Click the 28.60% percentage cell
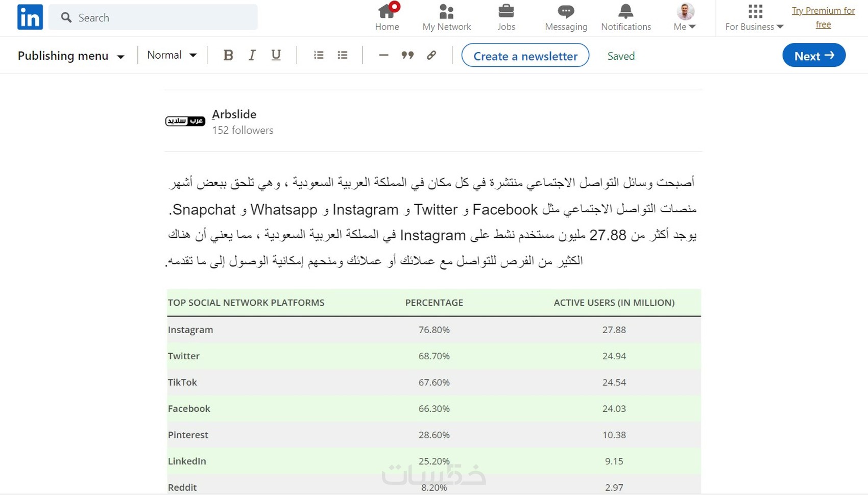 click(x=434, y=435)
